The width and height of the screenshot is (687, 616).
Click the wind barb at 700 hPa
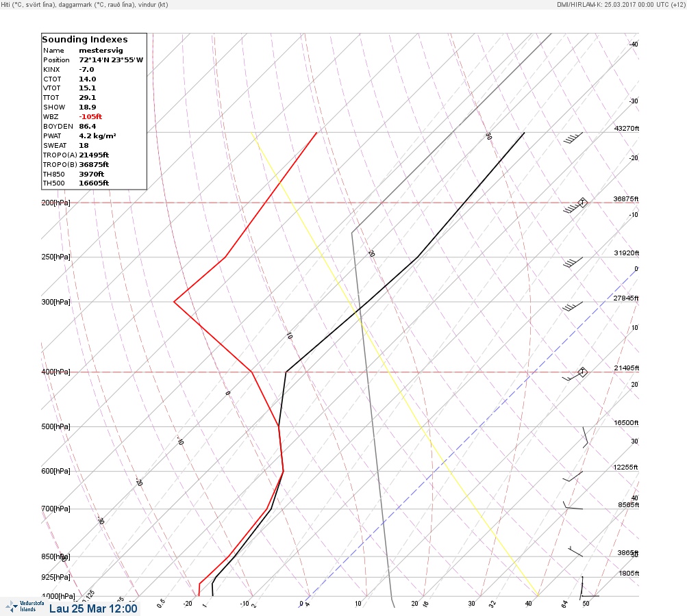(573, 505)
